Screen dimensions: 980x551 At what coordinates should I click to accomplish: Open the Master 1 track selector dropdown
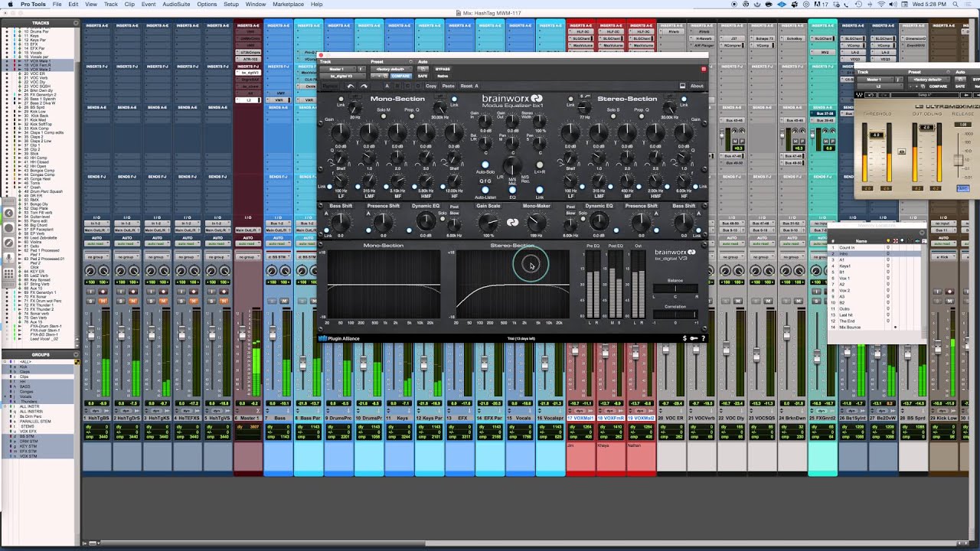coord(338,69)
